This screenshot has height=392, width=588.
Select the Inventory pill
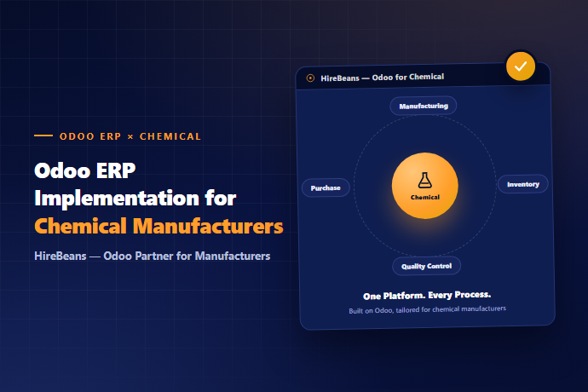point(522,184)
